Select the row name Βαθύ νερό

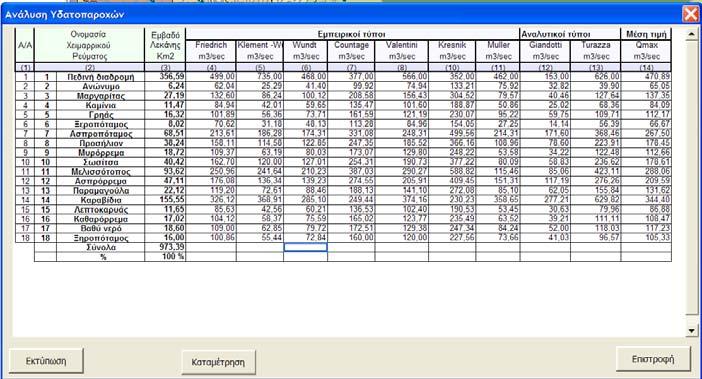101,228
